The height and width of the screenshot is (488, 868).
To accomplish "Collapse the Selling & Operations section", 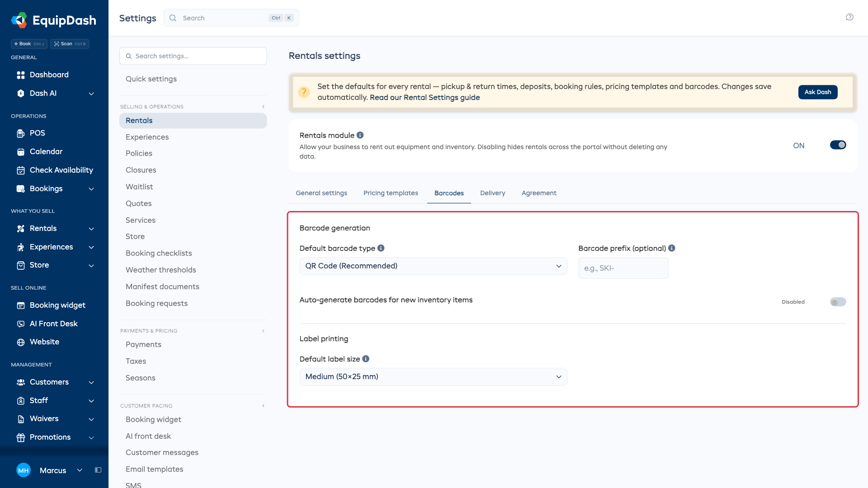I will [263, 107].
